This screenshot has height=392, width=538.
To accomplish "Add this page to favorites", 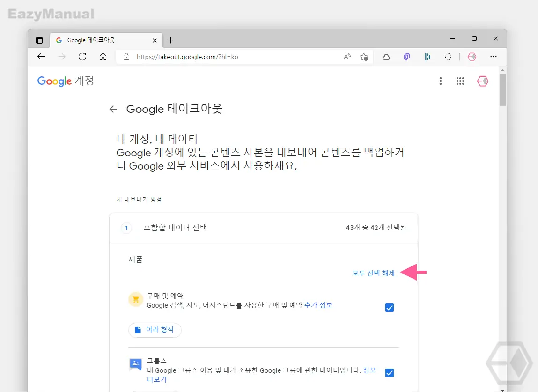I will [x=364, y=57].
